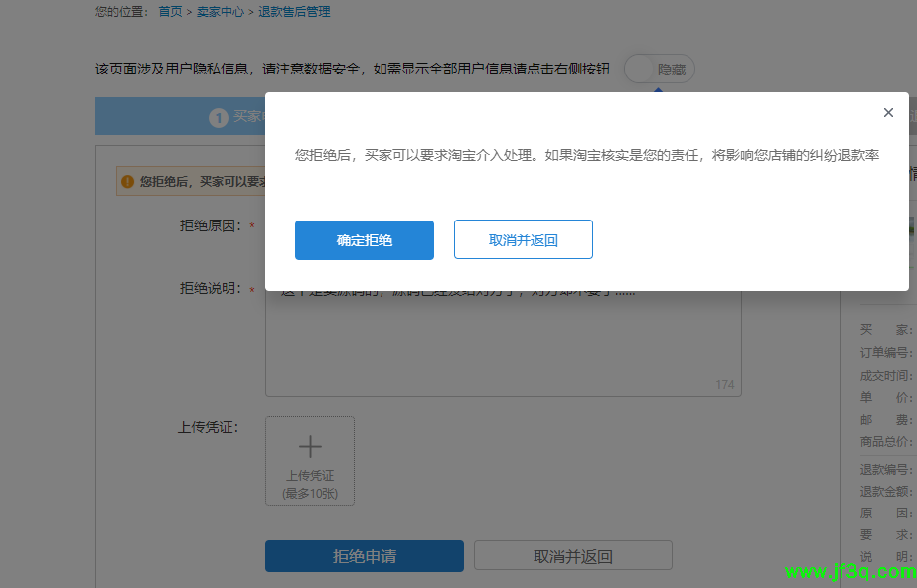Viewport: 917px width, 588px height.
Task: Click the step 1 circle number icon
Action: 219,118
